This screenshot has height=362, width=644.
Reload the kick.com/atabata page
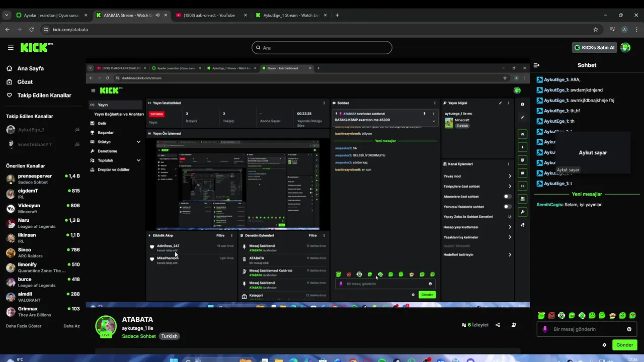(x=32, y=29)
